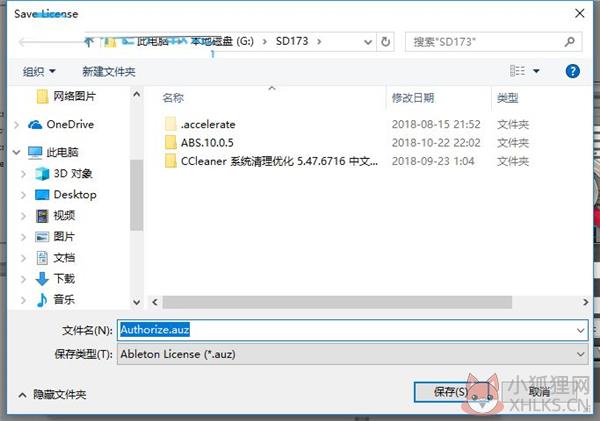Image resolution: width=600 pixels, height=421 pixels.
Task: Click the Save (保存) button
Action: (x=451, y=392)
